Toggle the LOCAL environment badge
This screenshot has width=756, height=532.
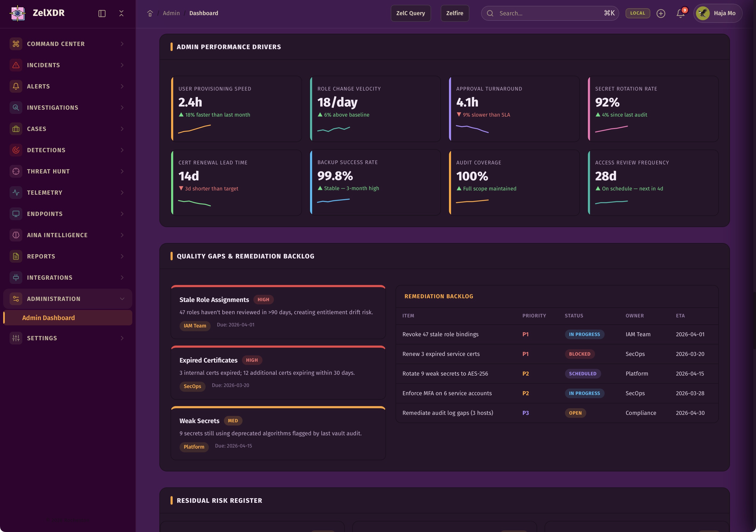(x=637, y=13)
